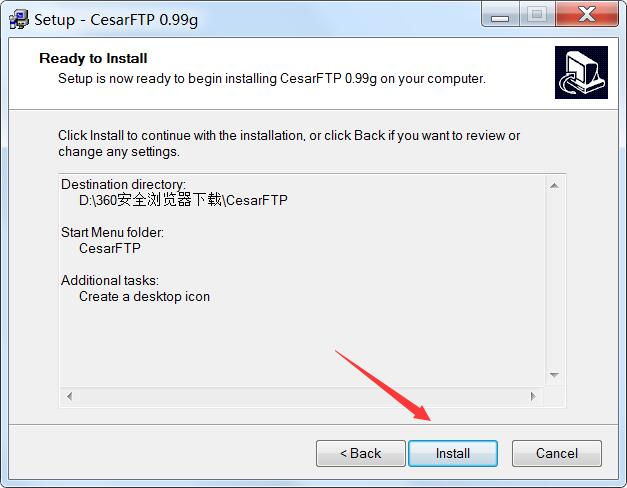Click the 'Ready to Install' heading
This screenshot has height=488, width=627.
(x=93, y=58)
